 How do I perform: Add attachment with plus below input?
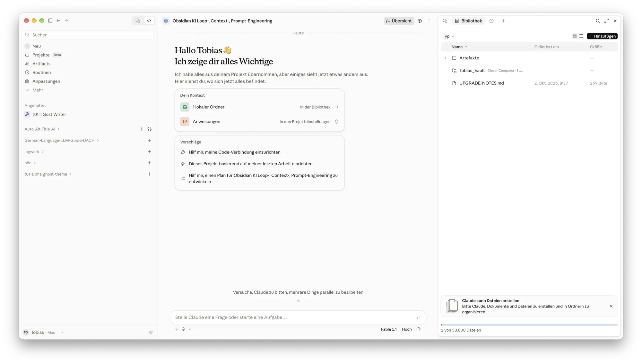[177, 329]
